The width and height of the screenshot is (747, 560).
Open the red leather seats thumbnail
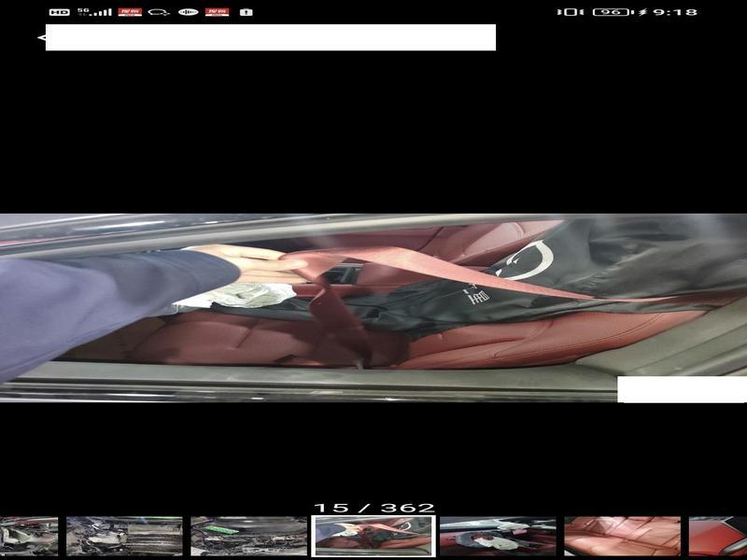pos(622,537)
